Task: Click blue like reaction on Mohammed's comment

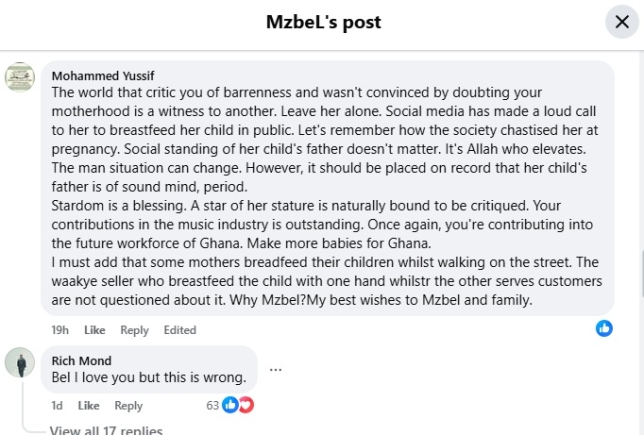Action: point(604,328)
